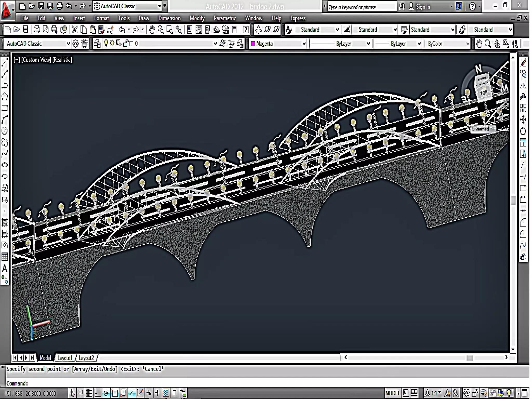Toggle Polar Tracking in status bar

[x=106, y=393]
